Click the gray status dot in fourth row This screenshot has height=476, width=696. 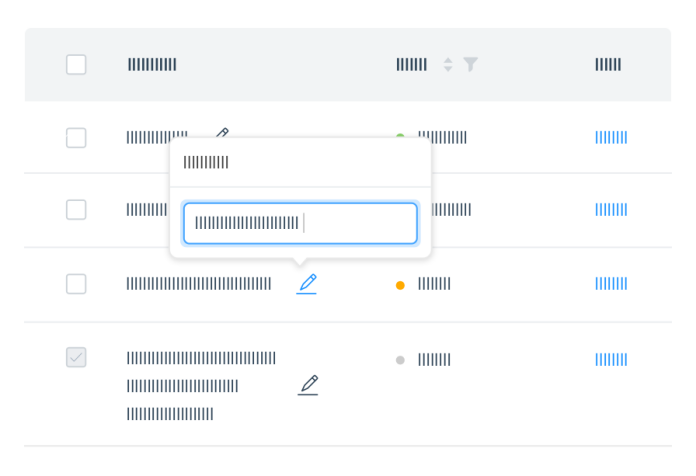(400, 360)
